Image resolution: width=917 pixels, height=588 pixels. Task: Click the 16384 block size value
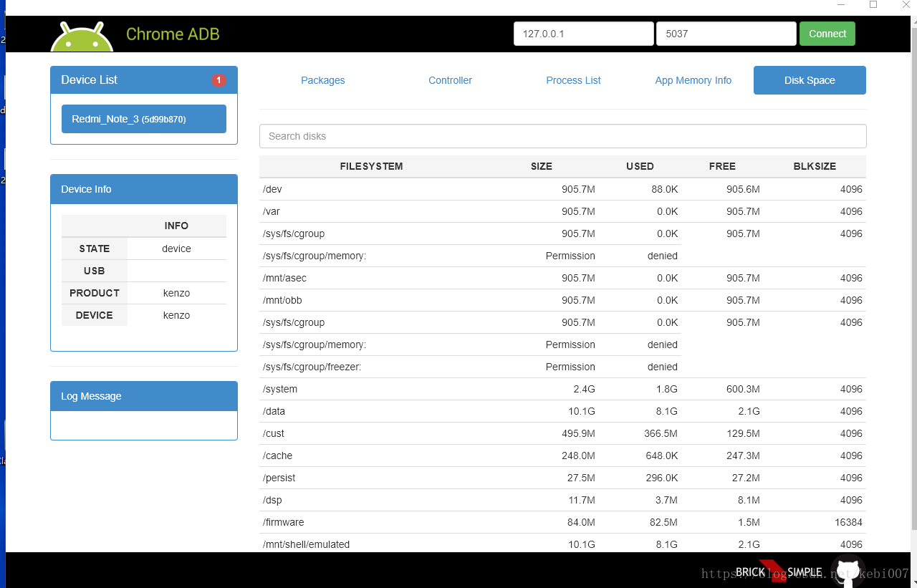point(848,522)
